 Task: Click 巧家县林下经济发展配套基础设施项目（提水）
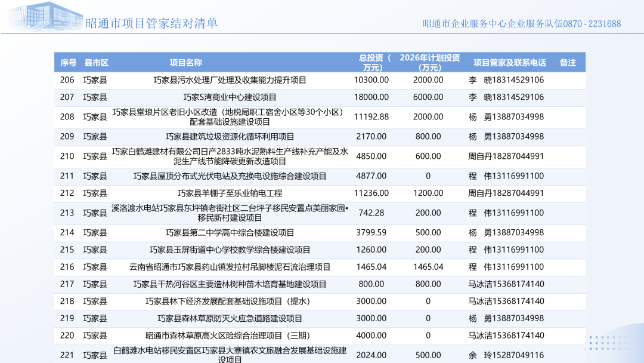click(230, 302)
